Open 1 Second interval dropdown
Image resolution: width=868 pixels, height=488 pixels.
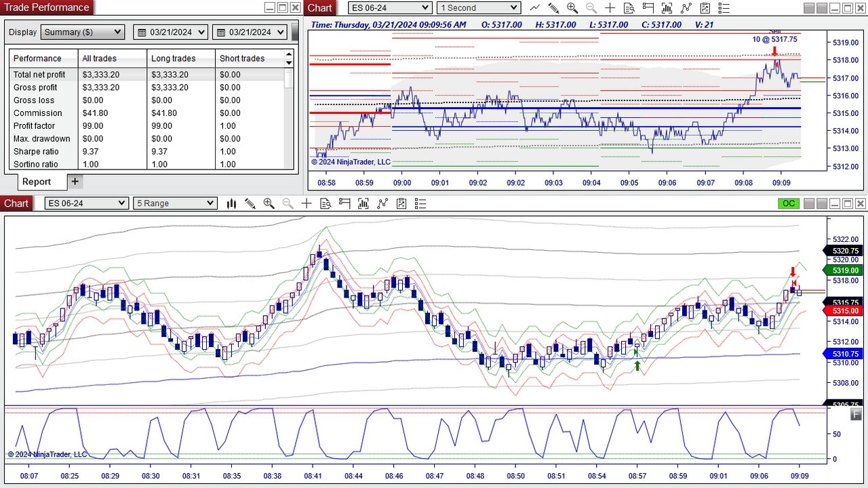[x=479, y=7]
